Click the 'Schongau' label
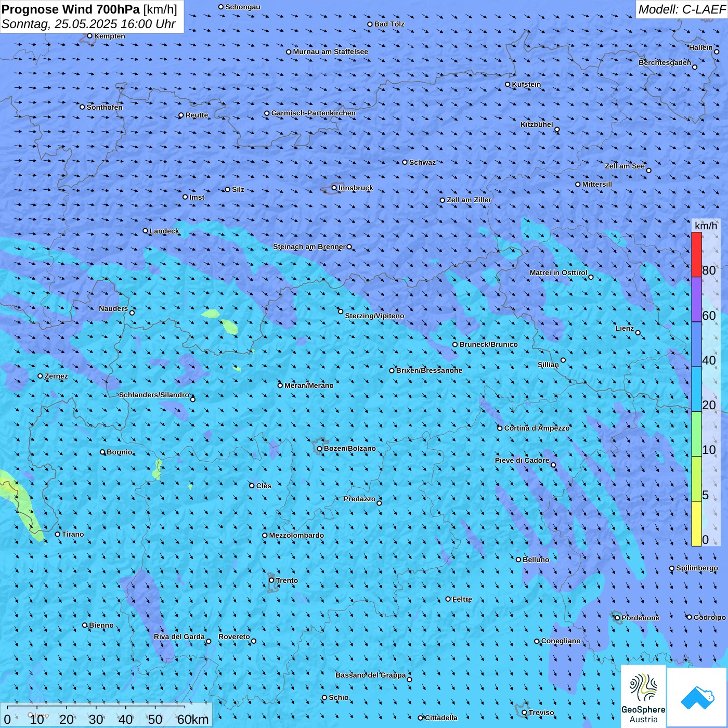Viewport: 728px width, 728px height. click(243, 7)
